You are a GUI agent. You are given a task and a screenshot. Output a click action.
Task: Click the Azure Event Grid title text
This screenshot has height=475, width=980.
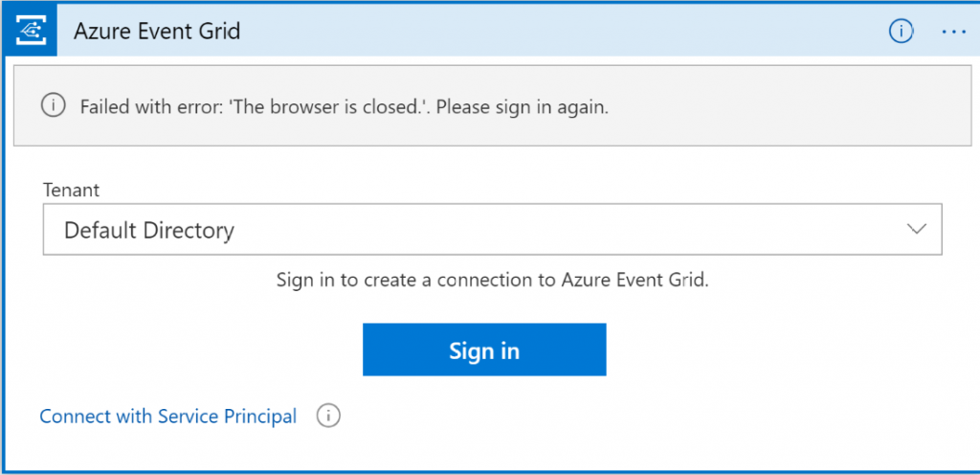(x=157, y=32)
